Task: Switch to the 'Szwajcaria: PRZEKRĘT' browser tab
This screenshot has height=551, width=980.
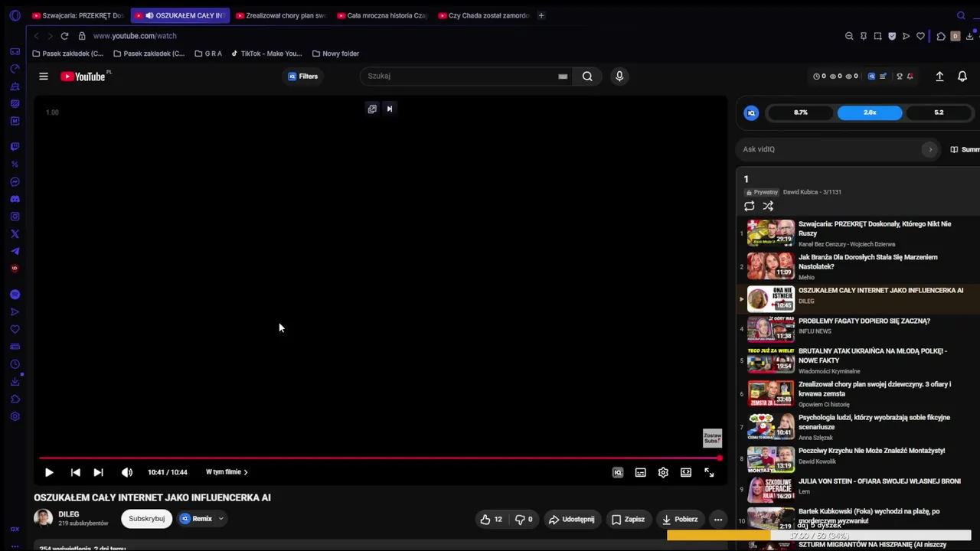Action: pyautogui.click(x=77, y=15)
